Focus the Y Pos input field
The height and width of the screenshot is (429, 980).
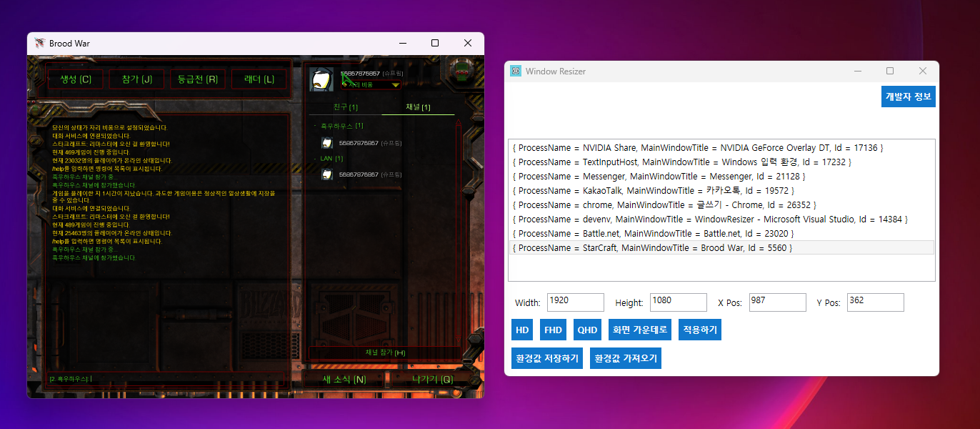tap(876, 302)
